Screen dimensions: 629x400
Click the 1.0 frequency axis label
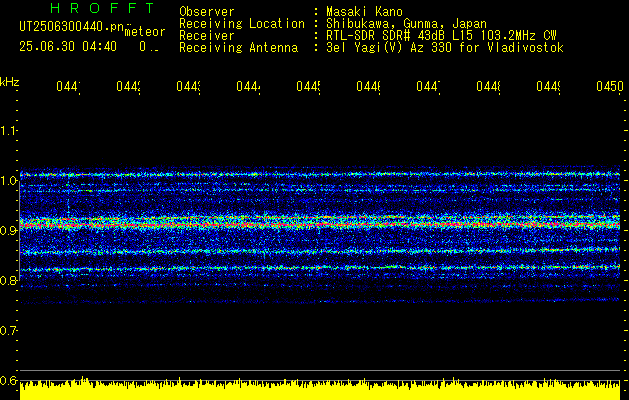tap(8, 181)
